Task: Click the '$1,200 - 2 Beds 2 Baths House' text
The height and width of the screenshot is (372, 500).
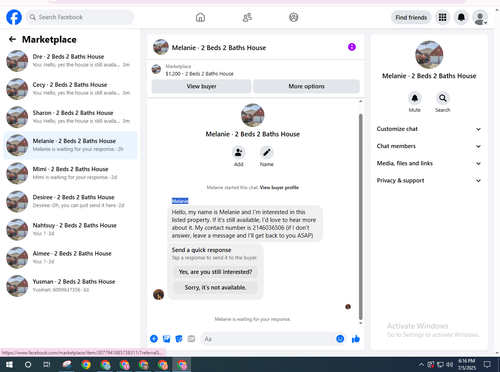Action: tap(199, 74)
